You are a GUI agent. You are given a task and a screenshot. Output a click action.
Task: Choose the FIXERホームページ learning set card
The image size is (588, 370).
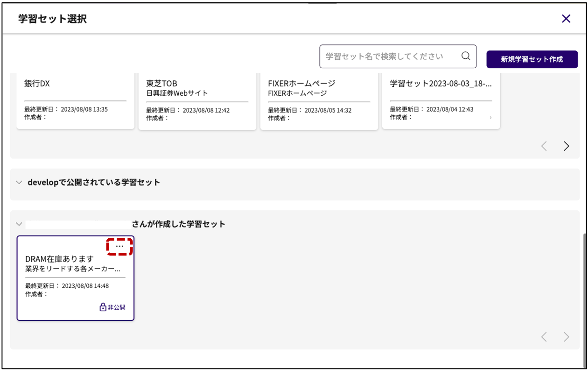click(x=319, y=100)
